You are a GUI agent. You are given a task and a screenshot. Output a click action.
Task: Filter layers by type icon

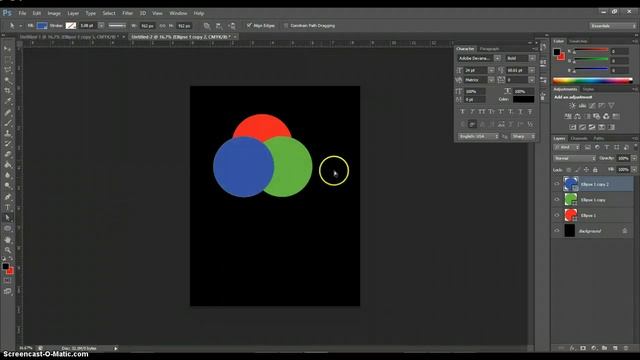pos(607,147)
